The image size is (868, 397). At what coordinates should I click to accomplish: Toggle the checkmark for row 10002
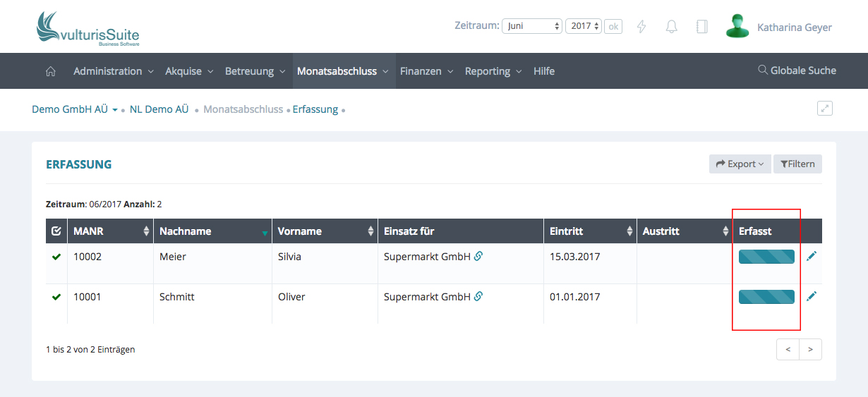[56, 257]
